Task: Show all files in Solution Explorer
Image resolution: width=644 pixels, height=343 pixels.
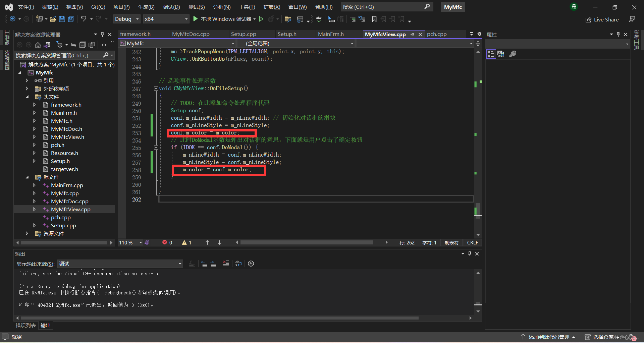Action: (x=92, y=45)
